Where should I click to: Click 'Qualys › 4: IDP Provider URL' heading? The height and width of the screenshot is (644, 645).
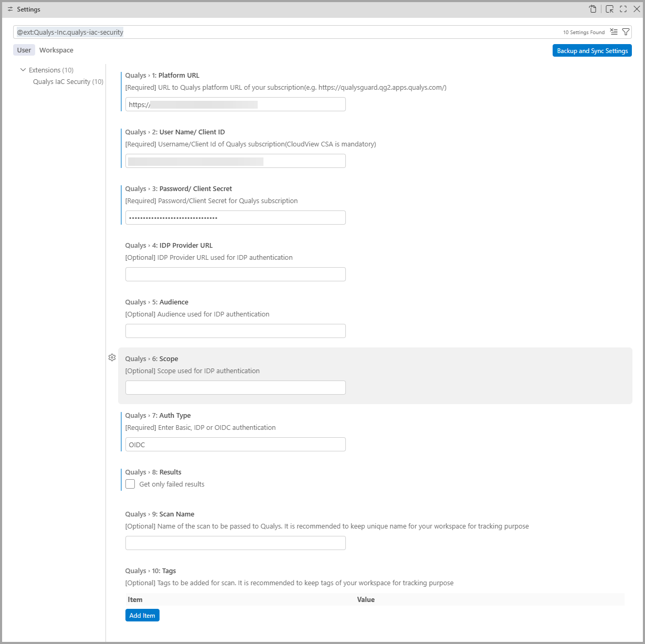click(x=168, y=245)
